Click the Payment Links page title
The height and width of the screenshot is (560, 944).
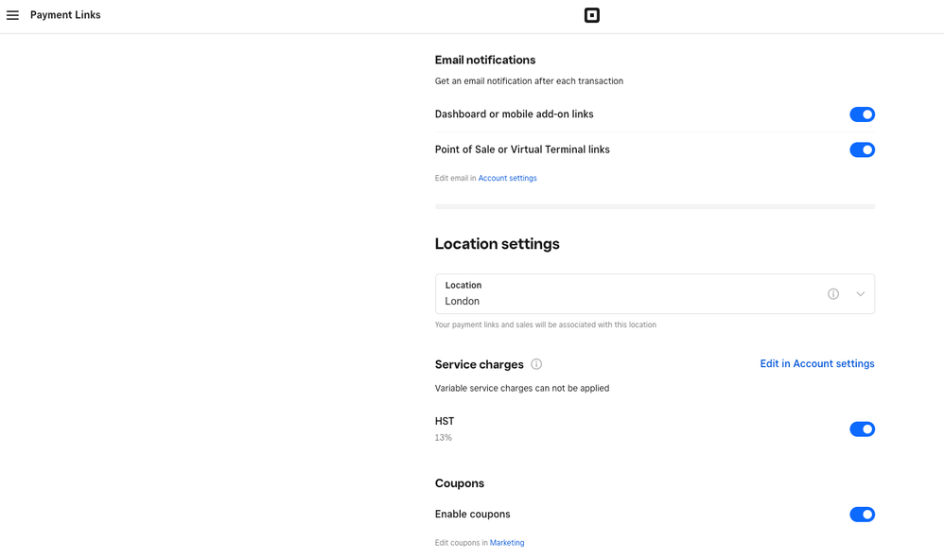(x=65, y=15)
